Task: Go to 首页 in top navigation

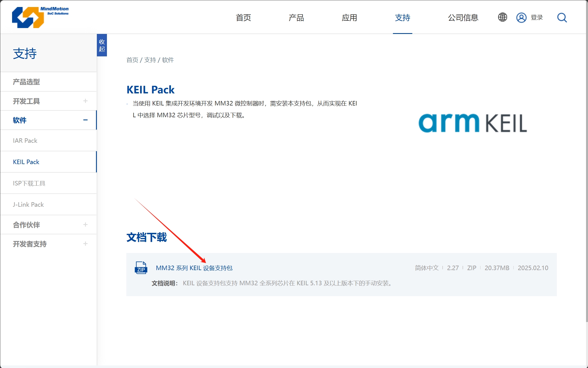Action: 243,18
